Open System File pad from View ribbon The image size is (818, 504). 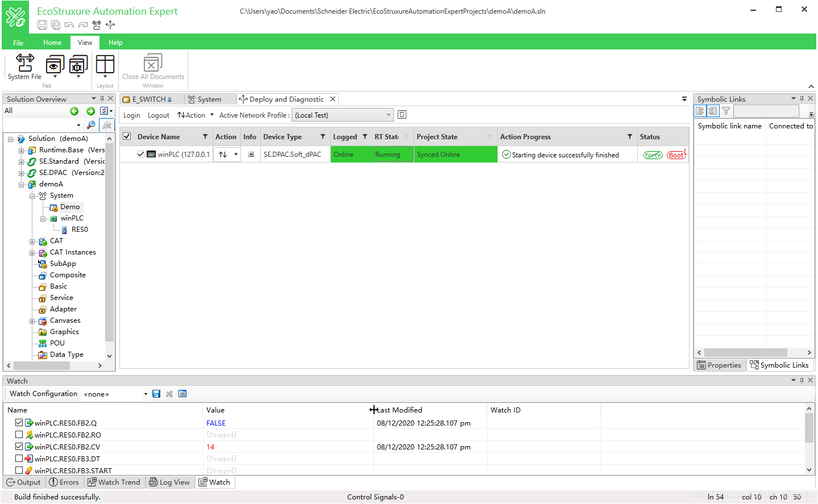tap(24, 67)
